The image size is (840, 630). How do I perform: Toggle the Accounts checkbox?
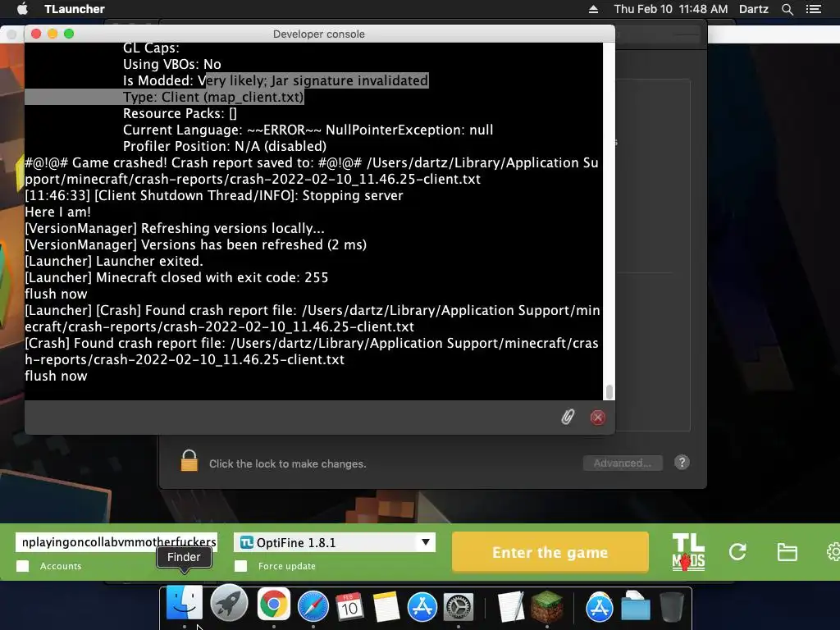[x=22, y=566]
